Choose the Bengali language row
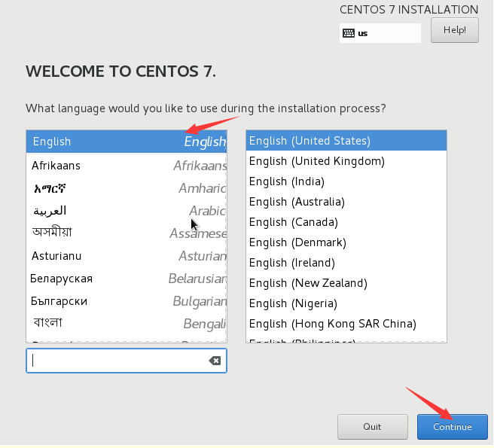494x448 pixels. point(127,324)
